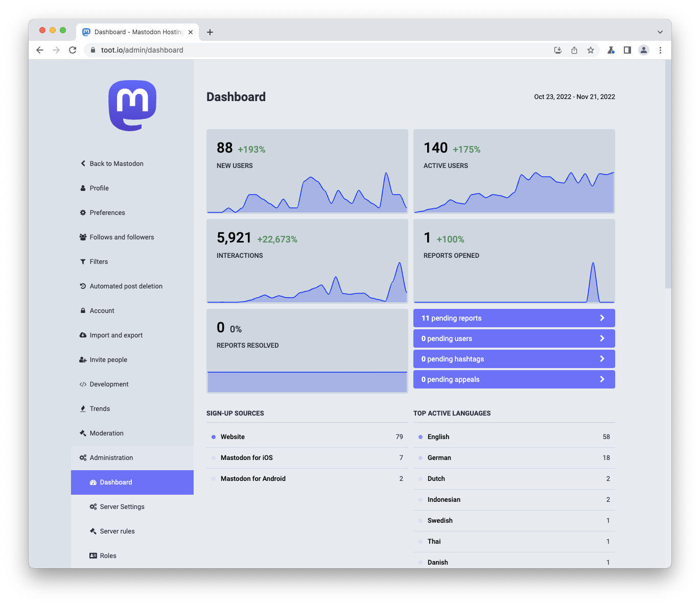
Task: Open Account settings via the lock icon
Action: click(x=83, y=310)
